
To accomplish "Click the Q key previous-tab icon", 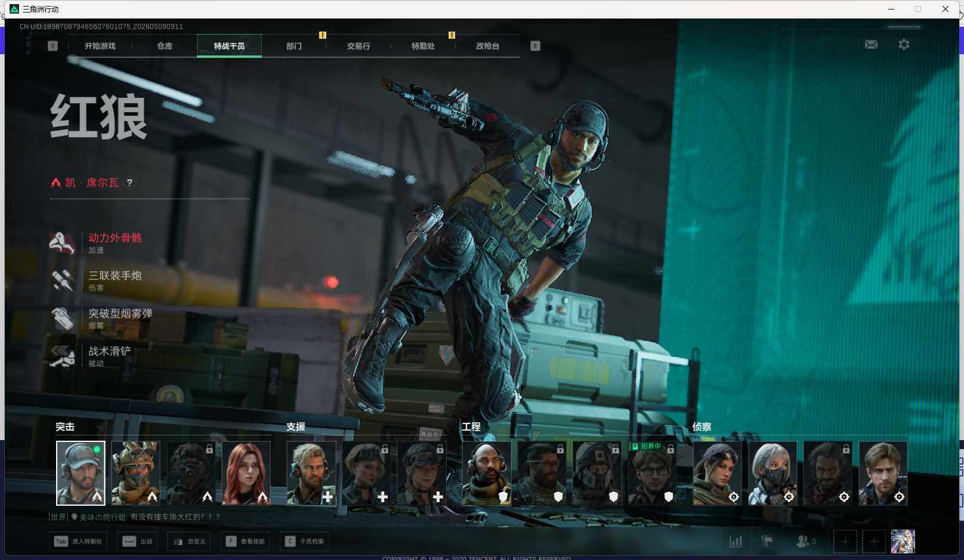I will [52, 46].
